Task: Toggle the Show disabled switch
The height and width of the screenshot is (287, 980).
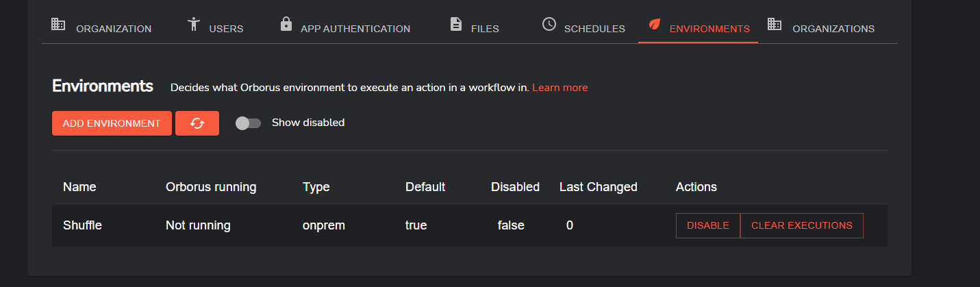Action: (x=248, y=123)
